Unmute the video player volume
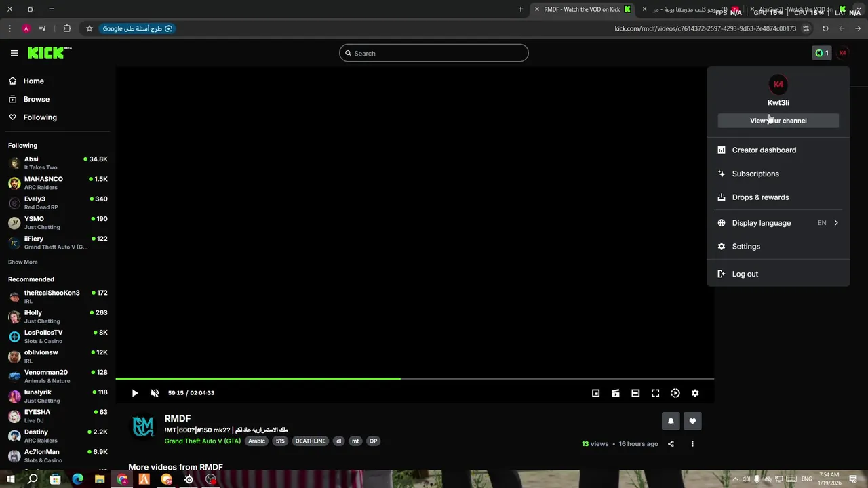Viewport: 868px width, 488px height. 155,393
